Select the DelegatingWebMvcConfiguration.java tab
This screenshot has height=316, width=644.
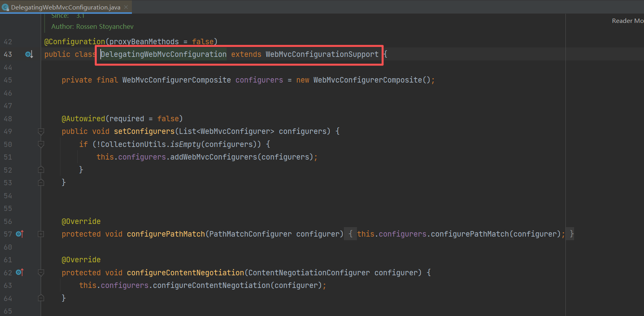[66, 7]
